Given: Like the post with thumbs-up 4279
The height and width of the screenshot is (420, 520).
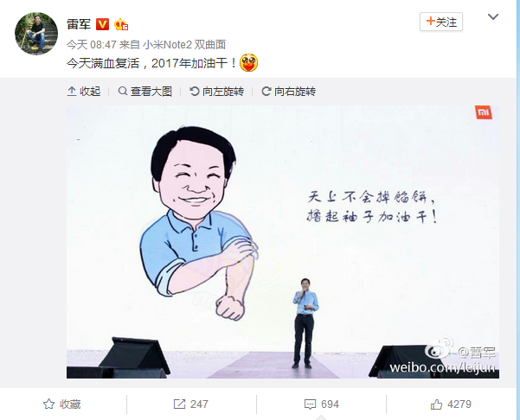Looking at the screenshot, I should 451,404.
